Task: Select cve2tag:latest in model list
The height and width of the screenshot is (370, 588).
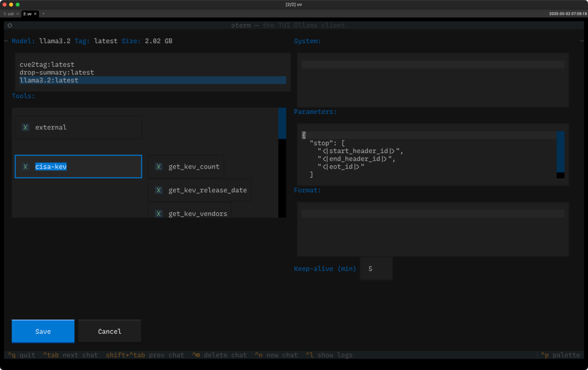Action: [x=47, y=64]
